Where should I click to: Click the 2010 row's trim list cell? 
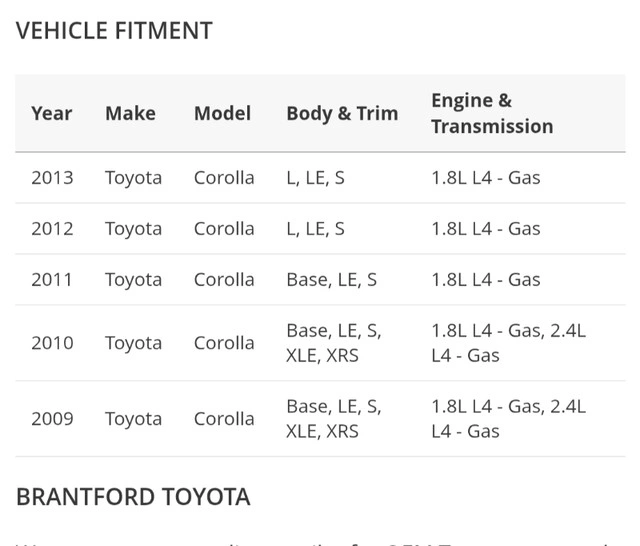333,343
